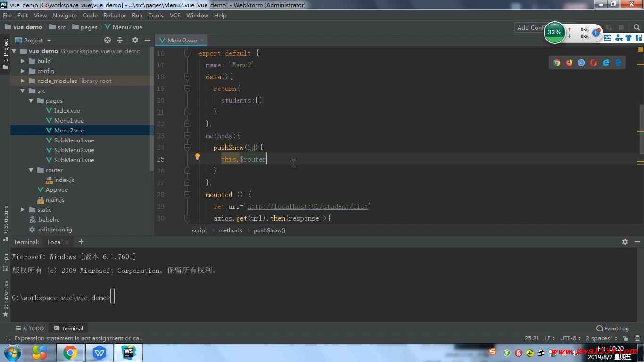Screen dimensions: 644x362
Task: Hide the Project panel with minus icon
Action: 148,40
